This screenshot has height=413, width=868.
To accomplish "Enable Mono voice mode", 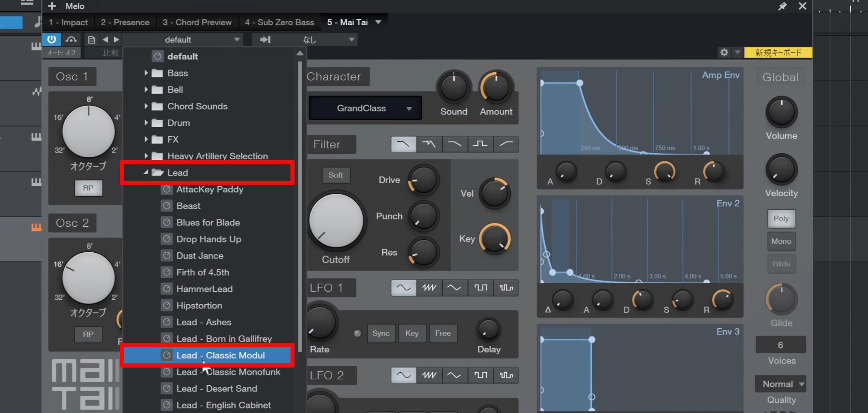I will pyautogui.click(x=781, y=241).
